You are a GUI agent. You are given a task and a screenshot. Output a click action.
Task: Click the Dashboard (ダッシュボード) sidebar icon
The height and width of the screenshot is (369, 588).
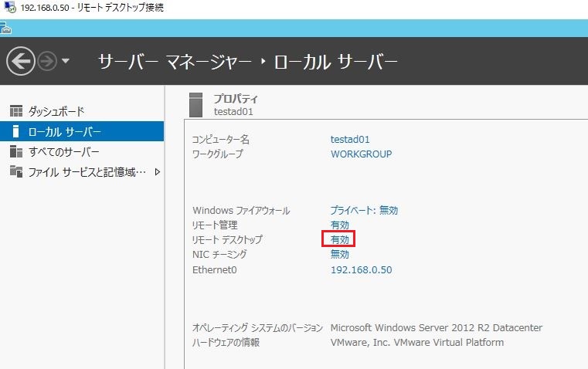pos(15,111)
